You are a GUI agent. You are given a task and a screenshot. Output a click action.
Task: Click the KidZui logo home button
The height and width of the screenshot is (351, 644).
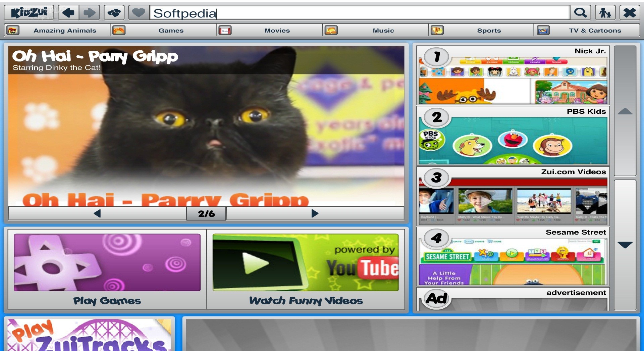[x=29, y=13]
